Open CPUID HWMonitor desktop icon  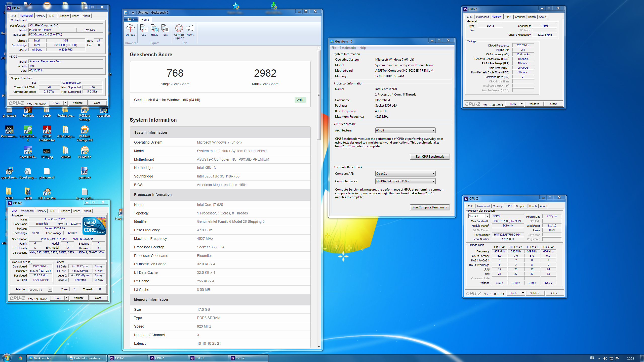47,134
